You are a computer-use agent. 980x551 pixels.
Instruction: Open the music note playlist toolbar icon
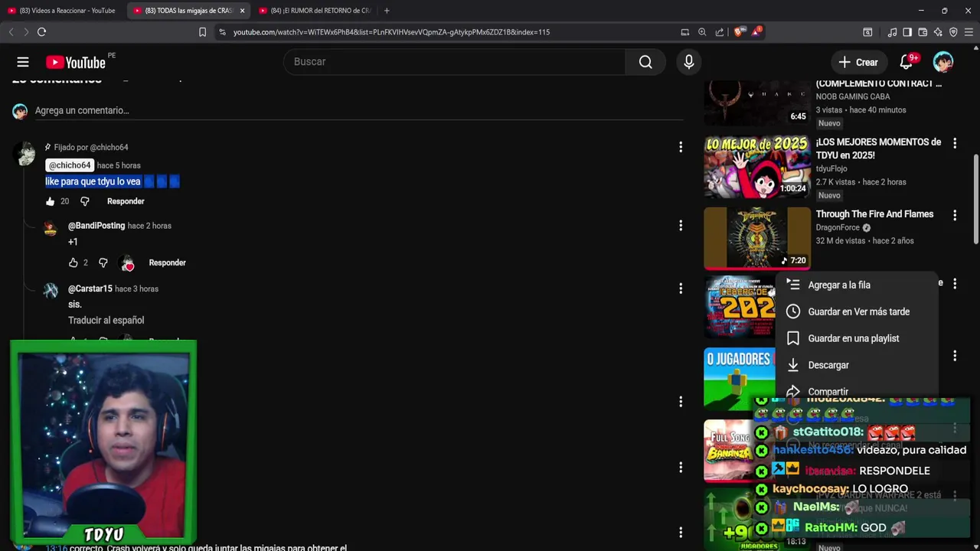[892, 32]
